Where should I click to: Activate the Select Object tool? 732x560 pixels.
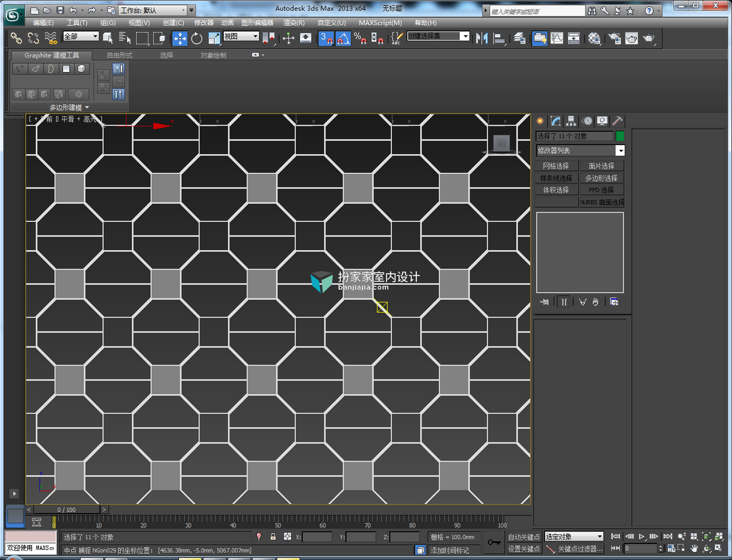click(108, 38)
